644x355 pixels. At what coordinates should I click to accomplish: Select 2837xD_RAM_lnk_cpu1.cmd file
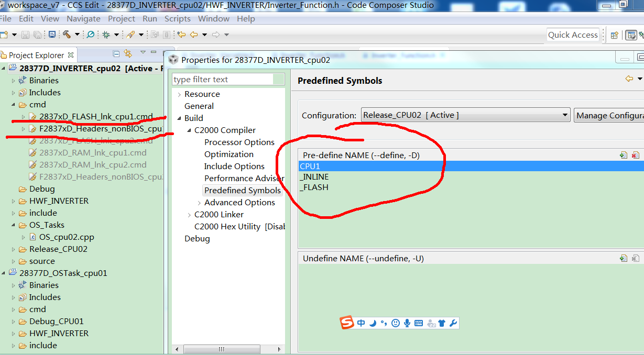93,152
